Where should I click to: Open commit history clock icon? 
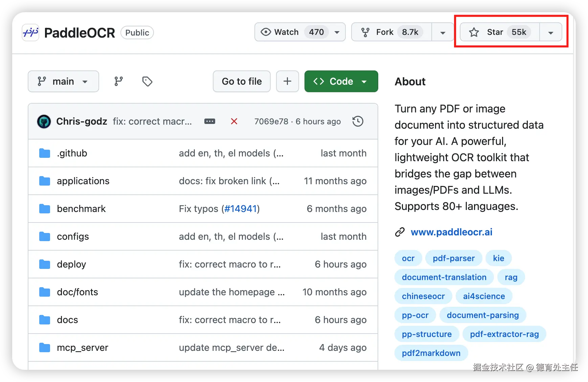358,121
